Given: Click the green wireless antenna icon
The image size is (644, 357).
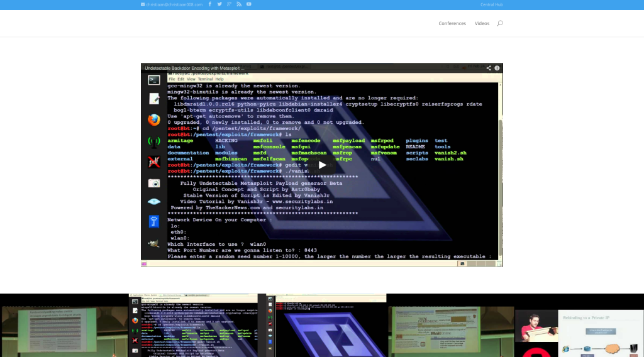Looking at the screenshot, I should (154, 141).
